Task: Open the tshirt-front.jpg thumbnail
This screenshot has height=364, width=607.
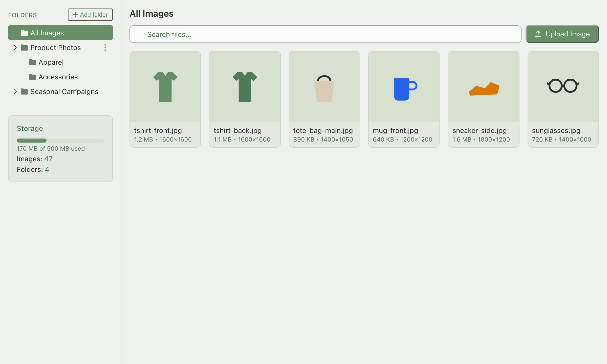Action: coord(165,87)
